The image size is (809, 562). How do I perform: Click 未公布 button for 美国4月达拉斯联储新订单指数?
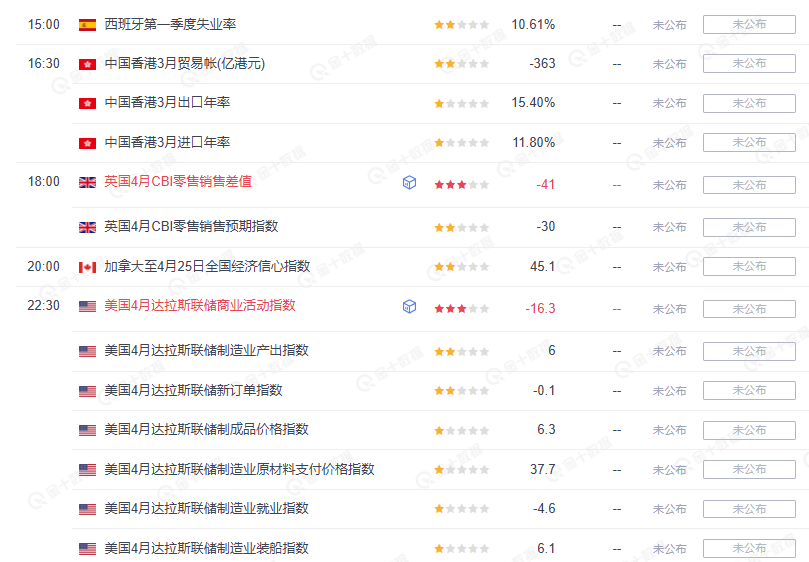click(x=749, y=390)
